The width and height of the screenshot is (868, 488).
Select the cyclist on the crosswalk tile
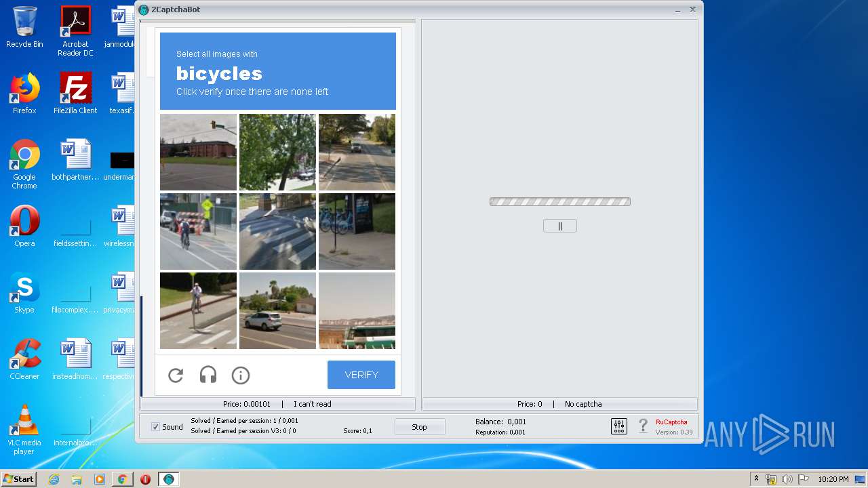pyautogui.click(x=198, y=311)
